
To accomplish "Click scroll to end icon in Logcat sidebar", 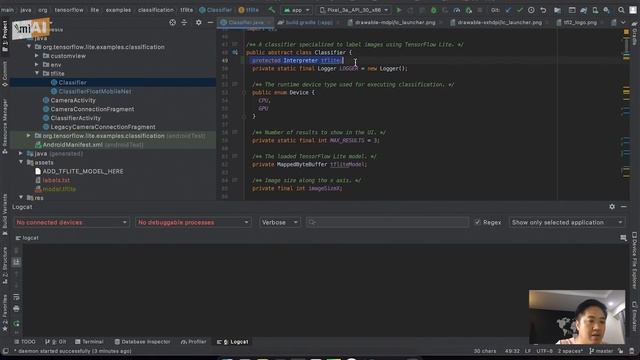I will [16, 262].
